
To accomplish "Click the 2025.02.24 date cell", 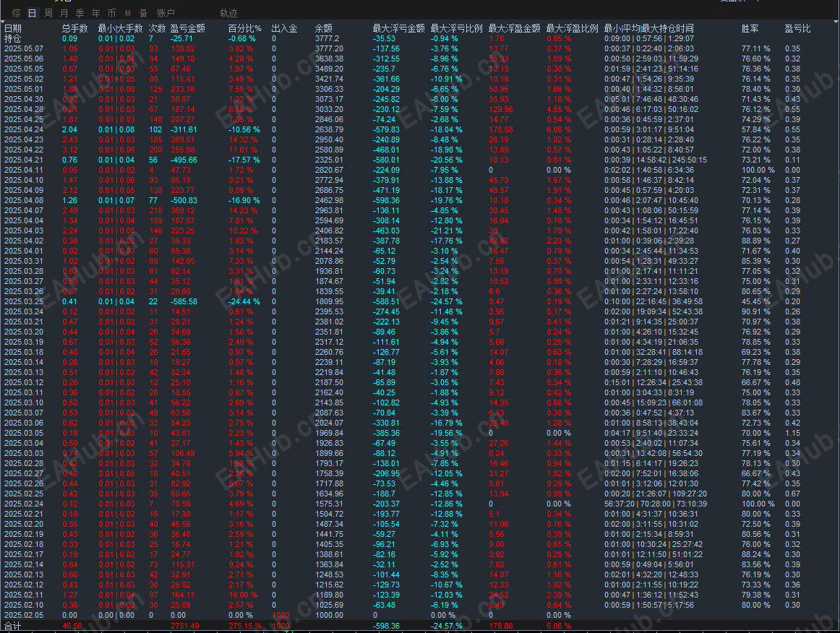I will [24, 504].
